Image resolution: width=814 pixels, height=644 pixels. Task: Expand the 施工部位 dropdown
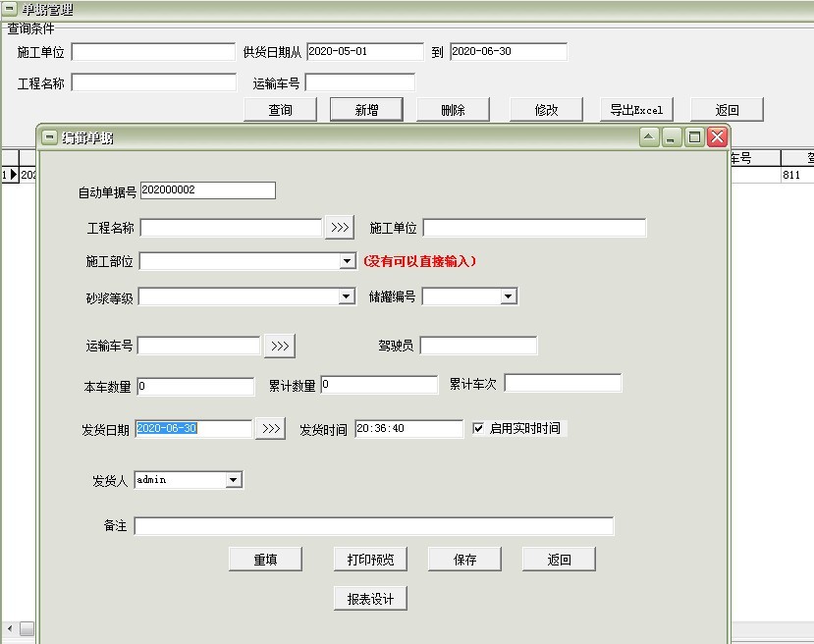click(348, 261)
